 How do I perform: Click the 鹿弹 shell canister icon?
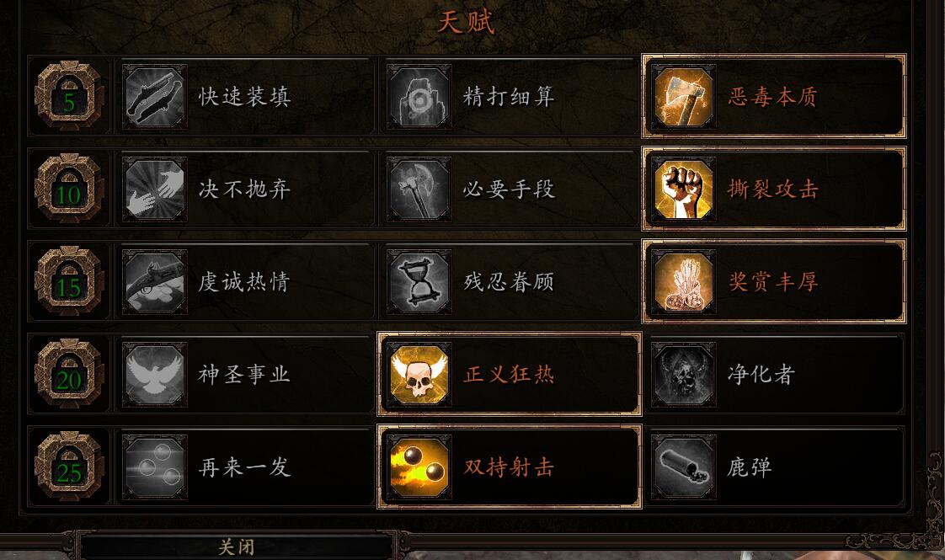pos(683,467)
